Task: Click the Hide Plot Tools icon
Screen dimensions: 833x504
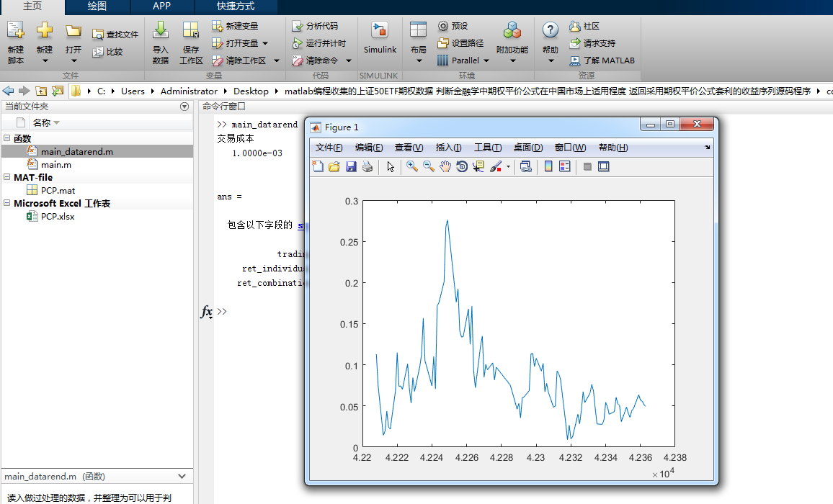Action: coord(587,167)
